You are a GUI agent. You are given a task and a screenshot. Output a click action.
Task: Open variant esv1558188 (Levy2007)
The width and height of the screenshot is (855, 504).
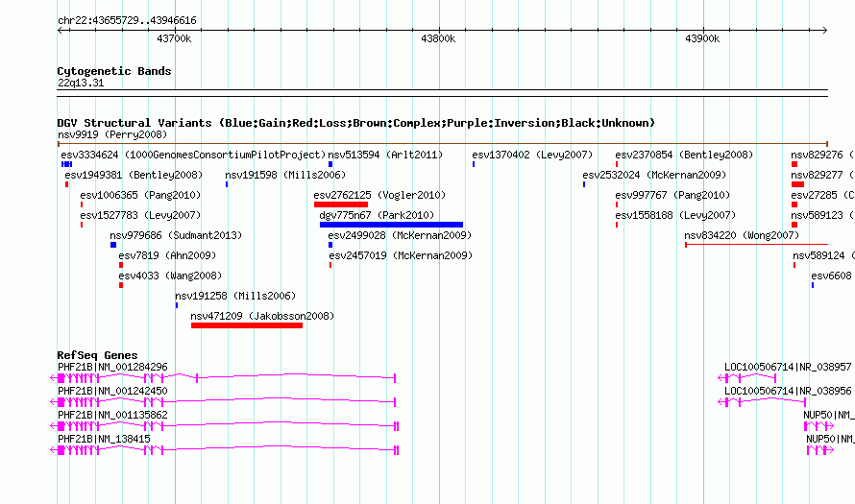pos(675,215)
